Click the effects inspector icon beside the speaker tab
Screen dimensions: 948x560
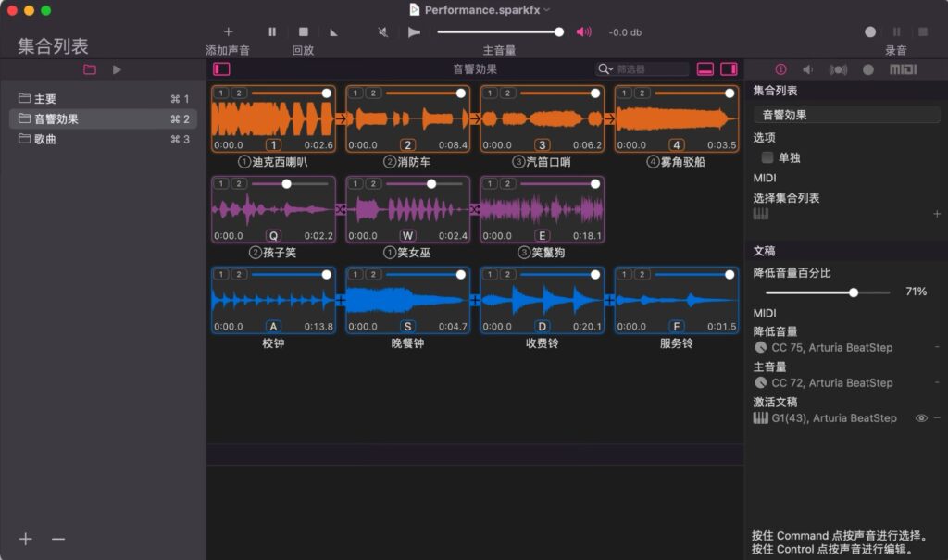coord(839,68)
